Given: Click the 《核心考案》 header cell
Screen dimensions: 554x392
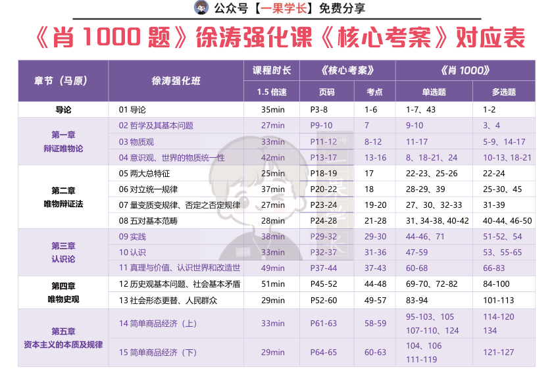Looking at the screenshot, I should pos(347,70).
